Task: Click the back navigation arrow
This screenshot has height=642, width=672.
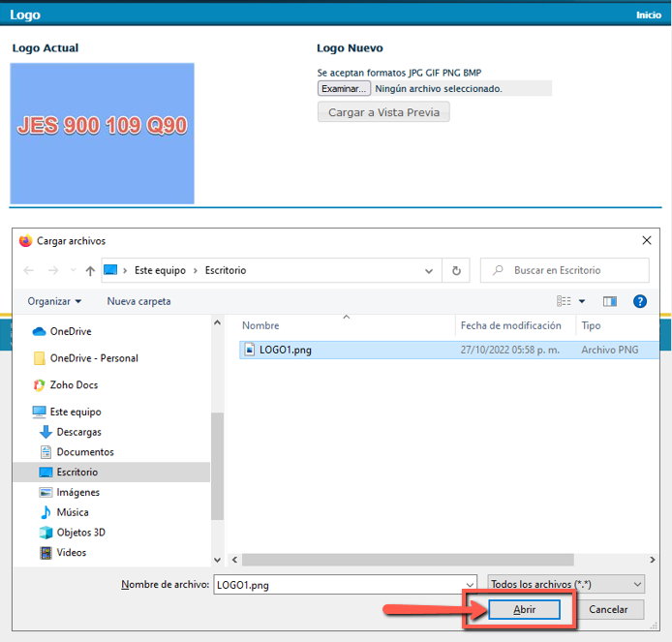Action: click(29, 271)
